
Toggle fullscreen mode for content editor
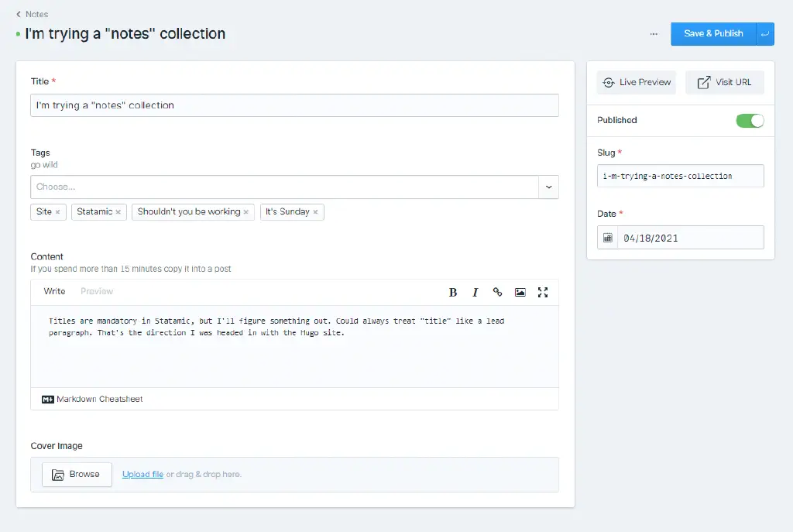(x=543, y=292)
